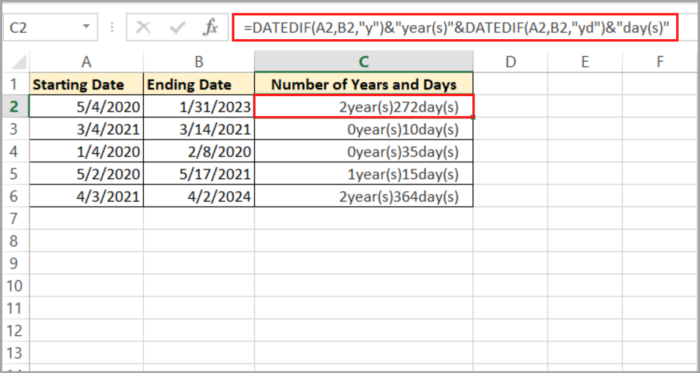Image resolution: width=700 pixels, height=373 pixels.
Task: Select the Starting Date header cell
Action: click(87, 84)
